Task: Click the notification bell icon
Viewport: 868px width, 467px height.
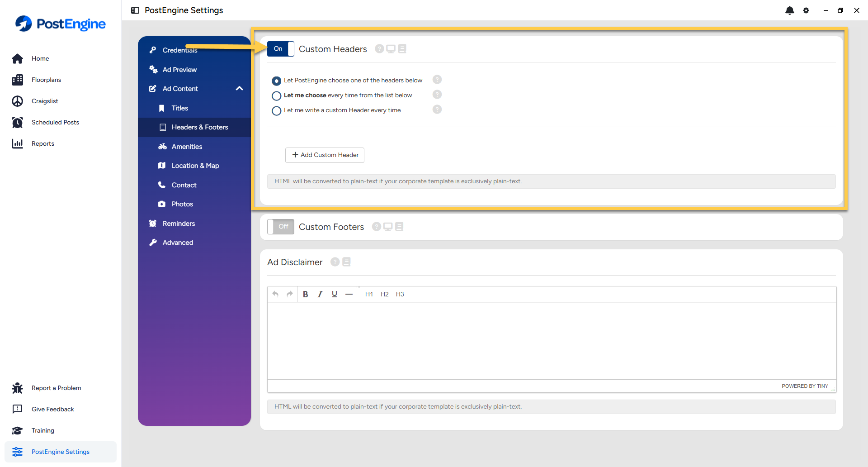Action: [790, 10]
